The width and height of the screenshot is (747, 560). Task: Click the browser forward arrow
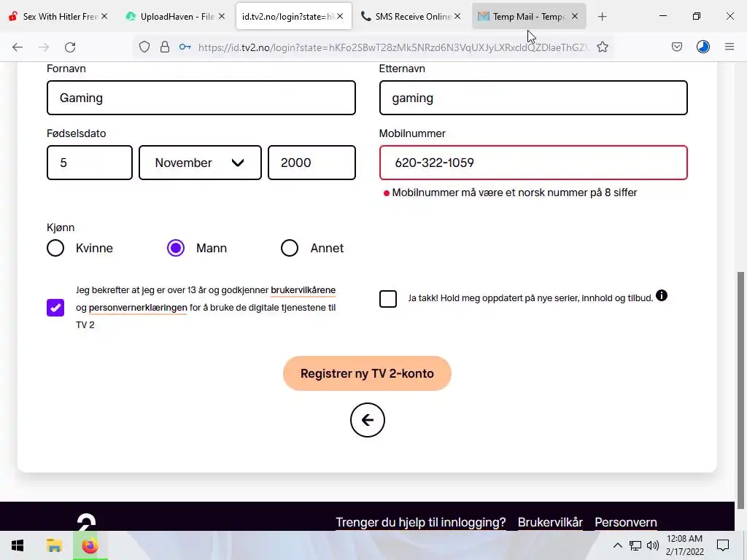(x=44, y=47)
